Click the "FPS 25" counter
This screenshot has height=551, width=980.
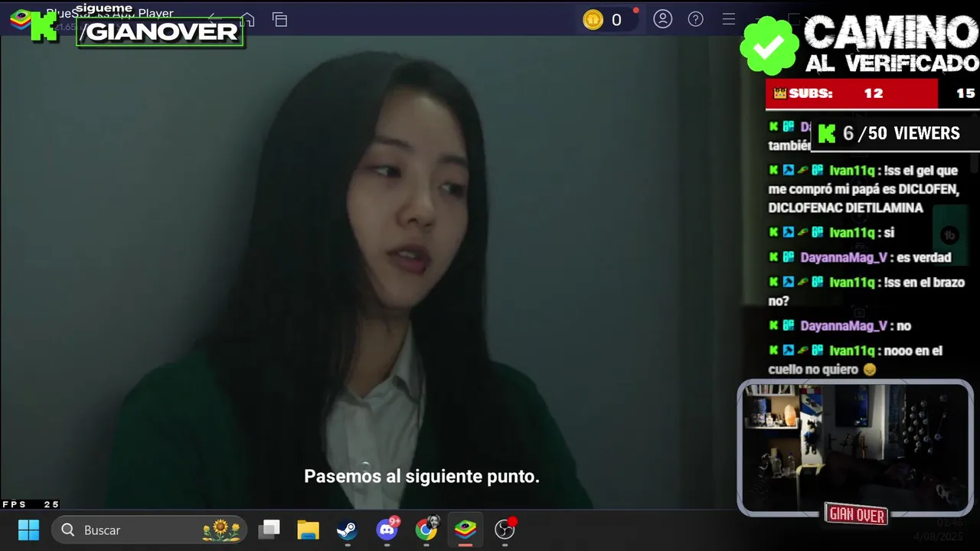tap(31, 504)
